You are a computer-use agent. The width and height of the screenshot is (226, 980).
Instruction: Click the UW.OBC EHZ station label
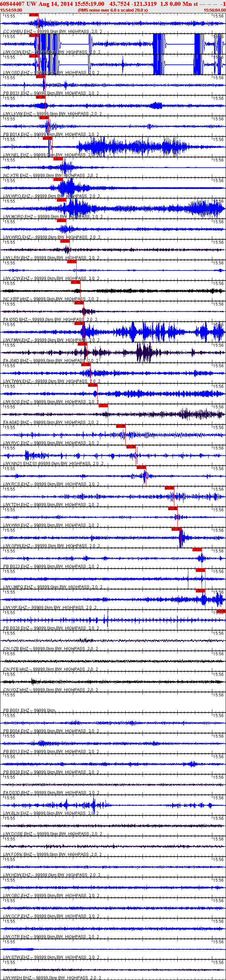coord(51,895)
